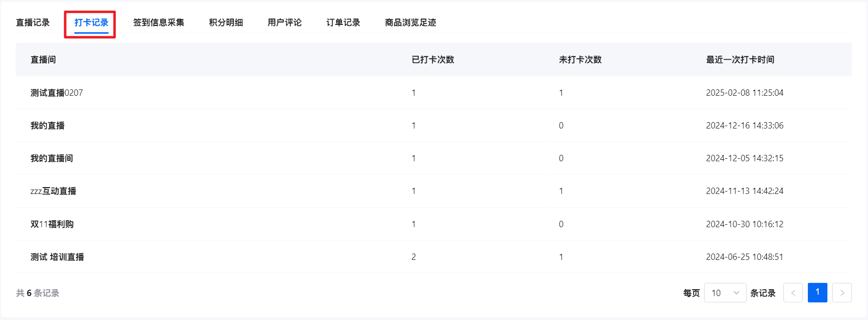
Task: Click the next page arrow icon
Action: tap(842, 293)
